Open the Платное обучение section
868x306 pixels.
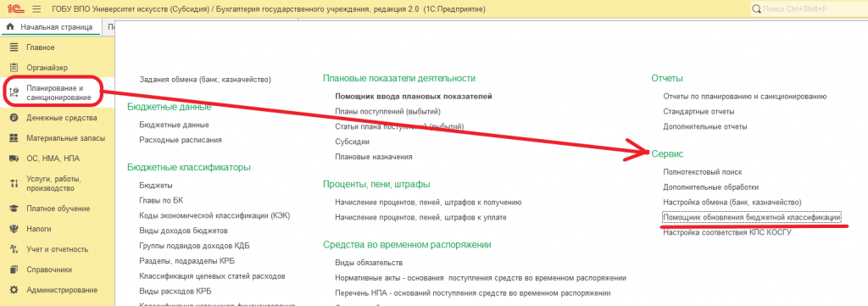58,209
